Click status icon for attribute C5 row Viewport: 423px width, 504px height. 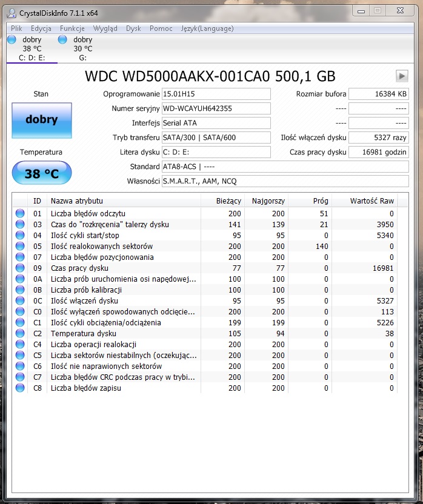20,356
